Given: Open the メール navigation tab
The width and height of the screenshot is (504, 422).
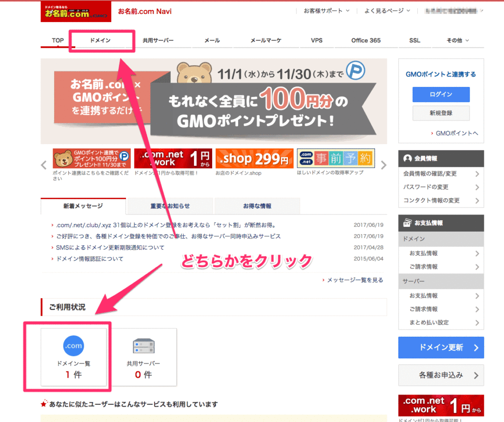Looking at the screenshot, I should point(212,40).
